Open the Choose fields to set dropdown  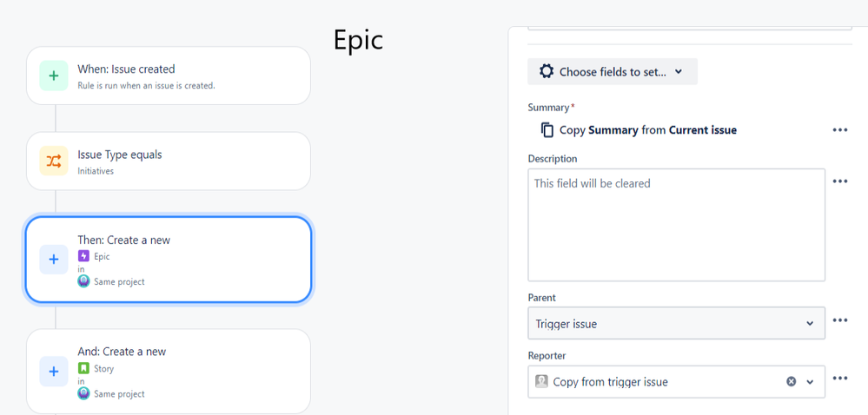point(613,71)
